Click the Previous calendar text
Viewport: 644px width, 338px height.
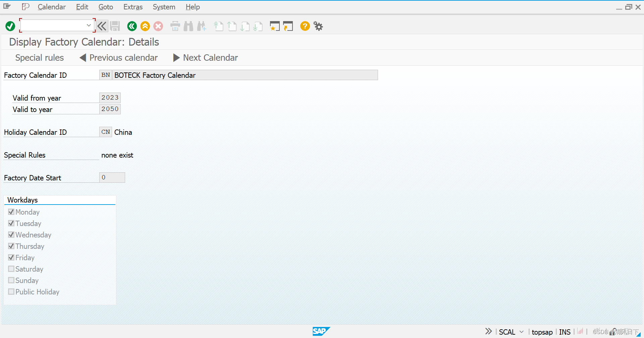click(x=123, y=58)
